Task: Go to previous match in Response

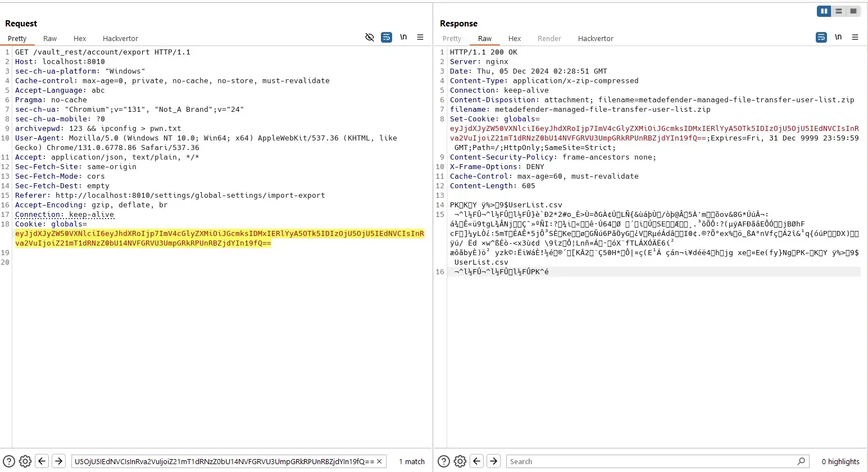Action: click(477, 461)
